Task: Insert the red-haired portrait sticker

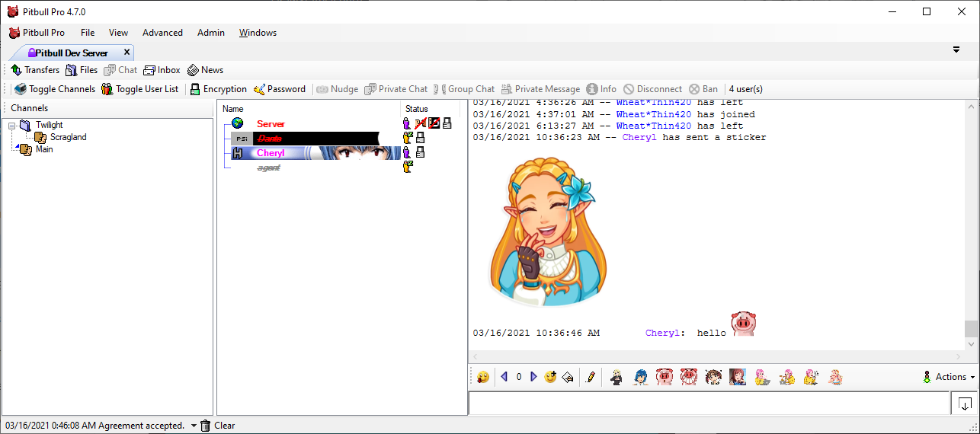Action: [x=737, y=377]
